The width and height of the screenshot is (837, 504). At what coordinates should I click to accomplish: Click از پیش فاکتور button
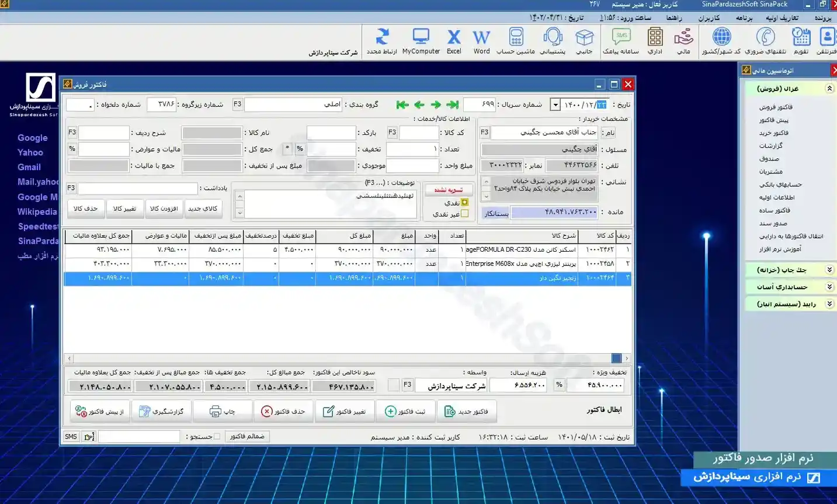(100, 412)
